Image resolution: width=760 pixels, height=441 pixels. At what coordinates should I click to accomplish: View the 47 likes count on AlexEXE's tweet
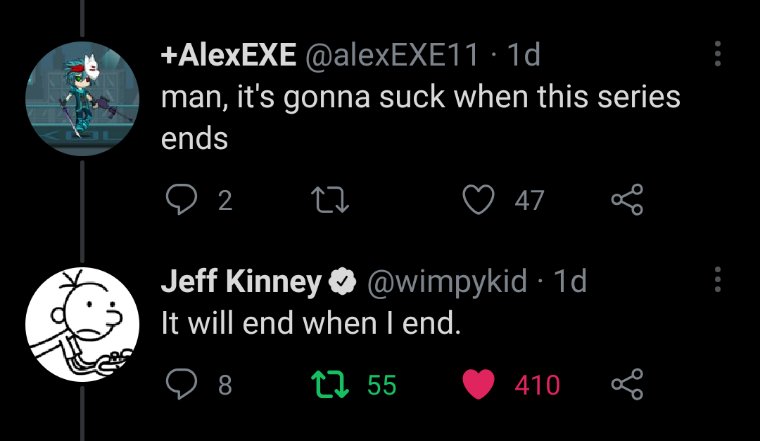[x=529, y=201]
